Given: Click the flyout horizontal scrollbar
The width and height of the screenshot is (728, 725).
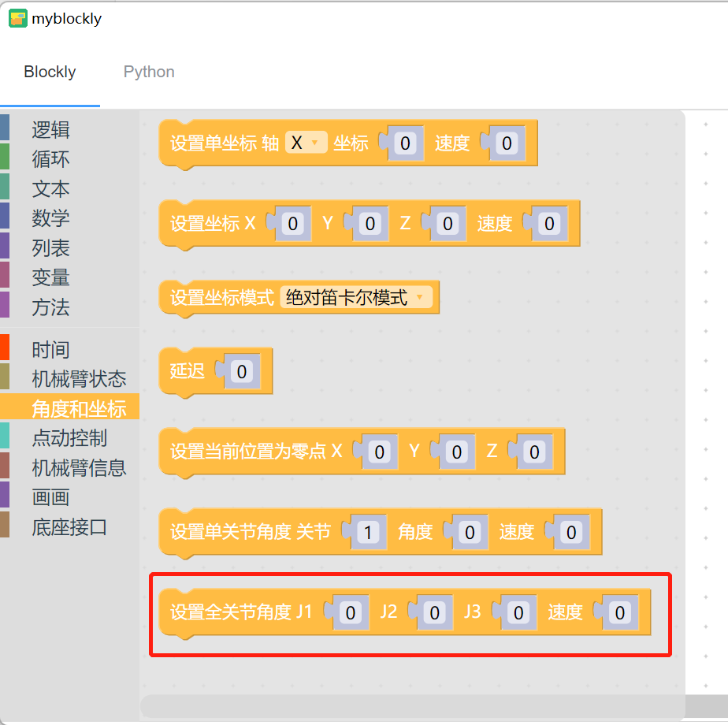Looking at the screenshot, I should [x=412, y=706].
